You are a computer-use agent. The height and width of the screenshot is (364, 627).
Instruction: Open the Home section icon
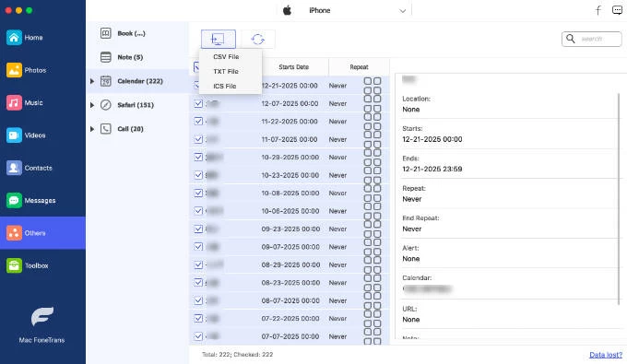[x=14, y=38]
